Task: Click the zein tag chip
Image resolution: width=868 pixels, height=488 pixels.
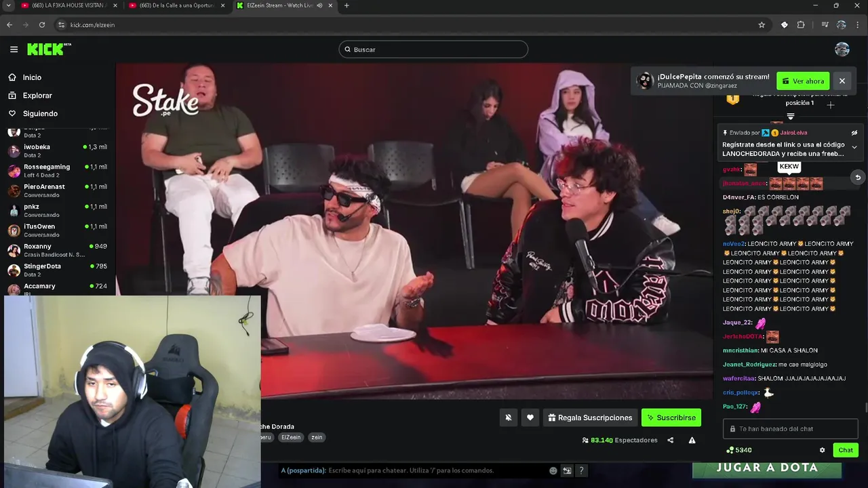Action: click(317, 437)
